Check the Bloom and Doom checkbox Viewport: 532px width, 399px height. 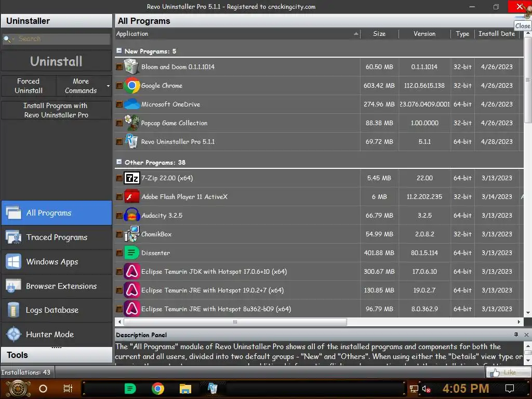[119, 67]
